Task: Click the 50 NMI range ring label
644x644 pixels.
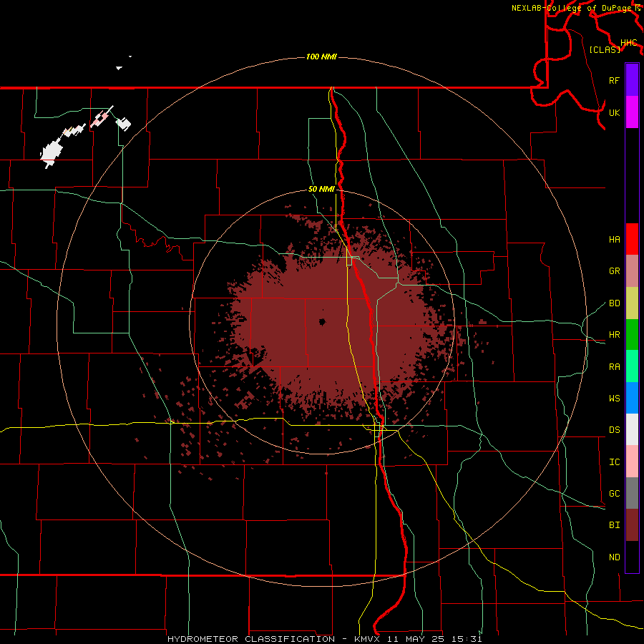Action: (321, 190)
